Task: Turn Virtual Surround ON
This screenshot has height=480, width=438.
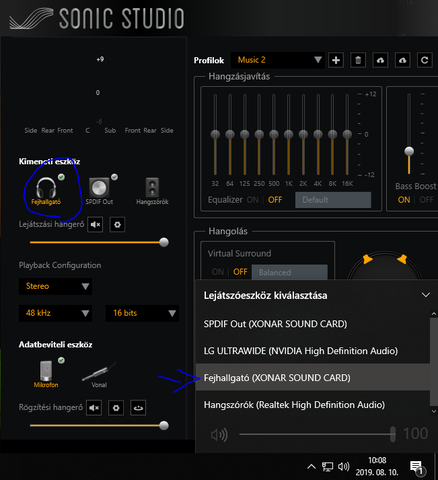Action: pyautogui.click(x=218, y=272)
